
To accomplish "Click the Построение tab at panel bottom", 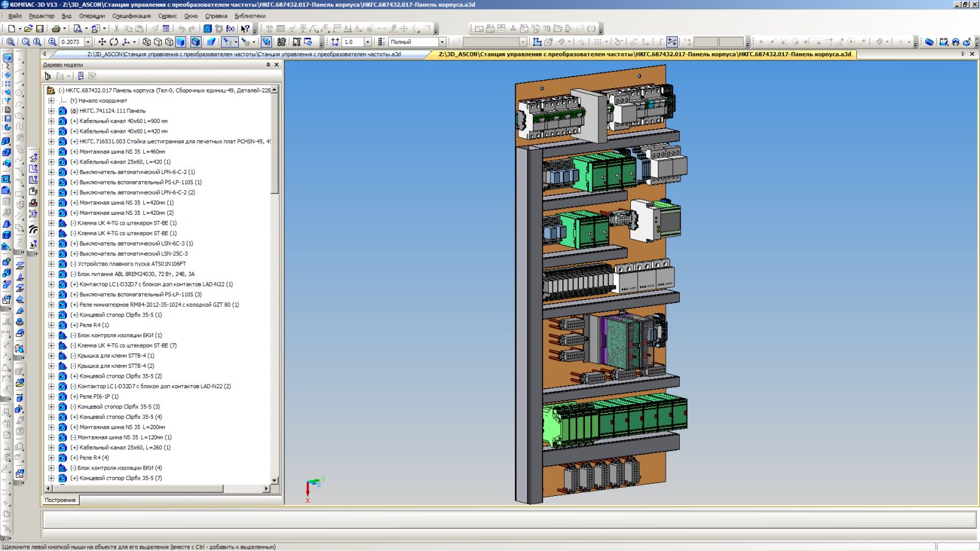I will click(x=60, y=500).
